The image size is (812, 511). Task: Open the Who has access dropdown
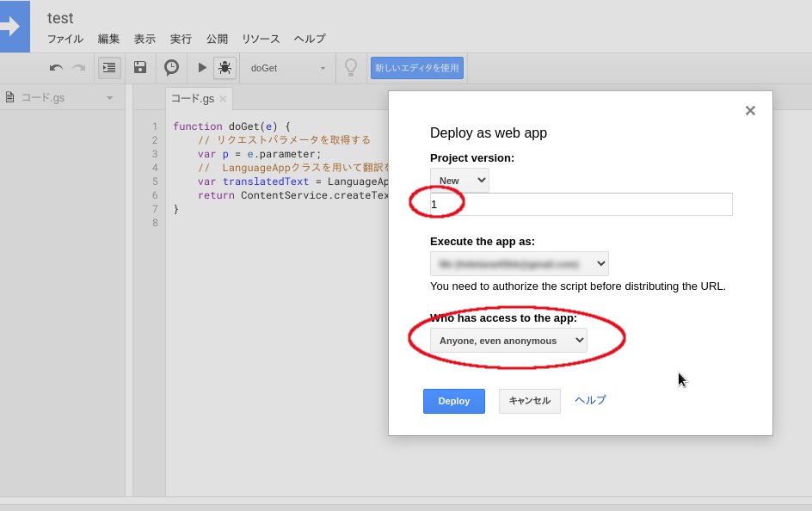tap(507, 340)
